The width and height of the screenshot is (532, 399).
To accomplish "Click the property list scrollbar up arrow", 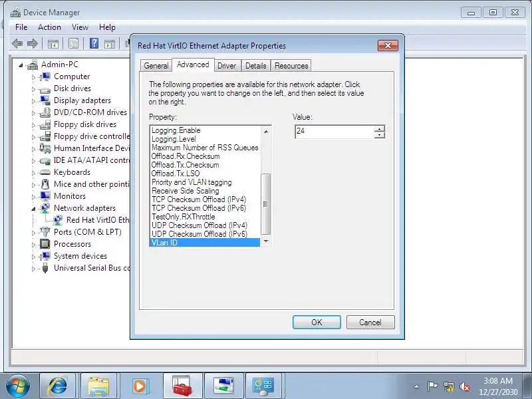I will [266, 131].
